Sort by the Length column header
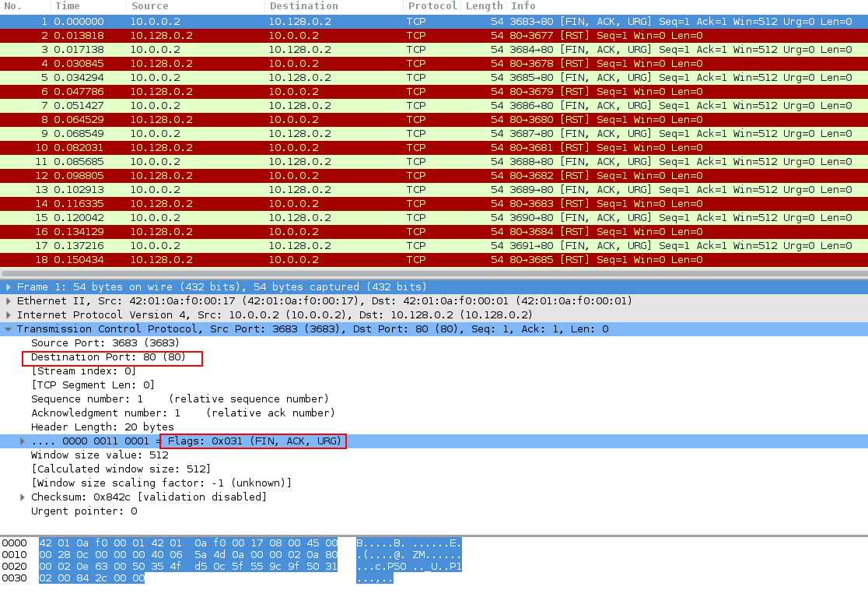 pyautogui.click(x=484, y=6)
